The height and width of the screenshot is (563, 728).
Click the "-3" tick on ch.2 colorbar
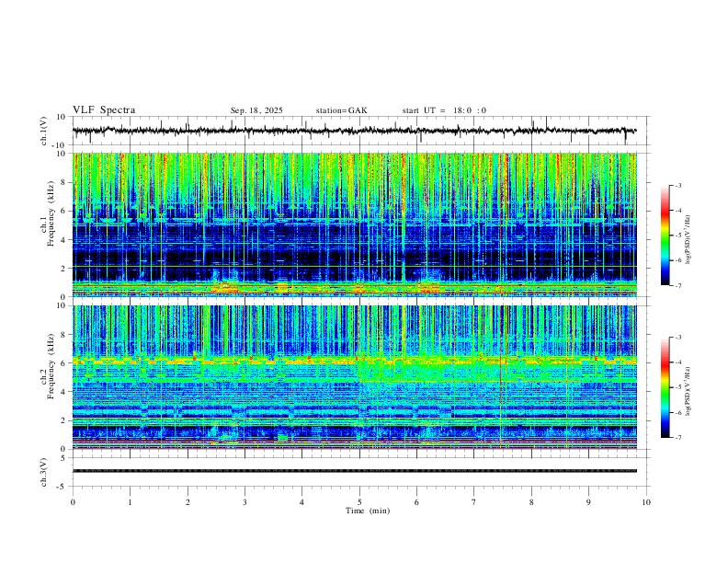click(677, 338)
